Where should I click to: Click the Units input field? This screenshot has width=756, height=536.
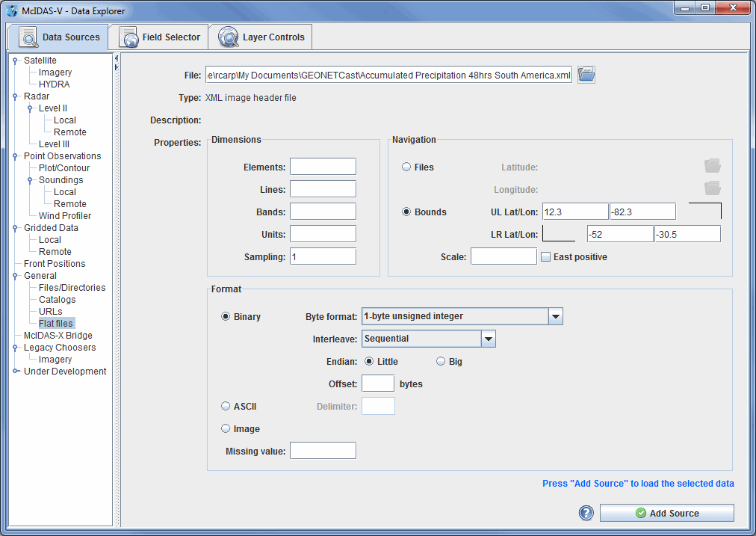(323, 234)
